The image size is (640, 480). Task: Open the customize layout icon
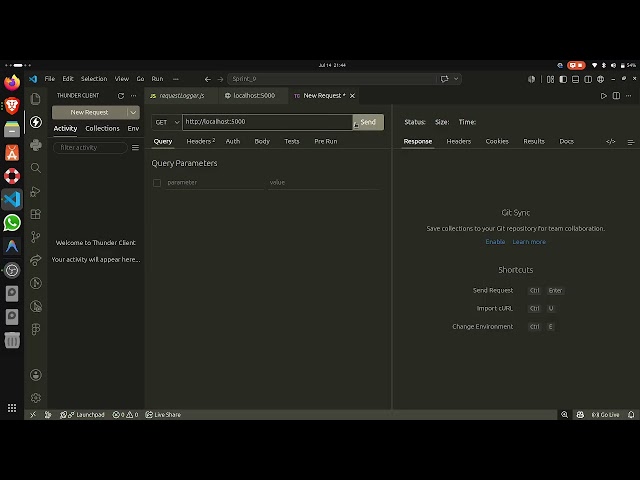[550, 79]
